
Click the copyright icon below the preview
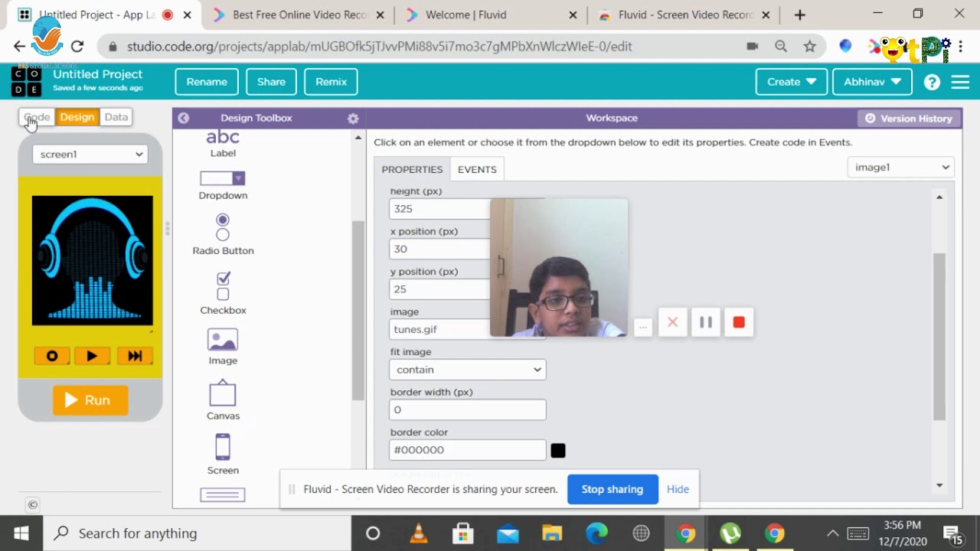tap(32, 504)
